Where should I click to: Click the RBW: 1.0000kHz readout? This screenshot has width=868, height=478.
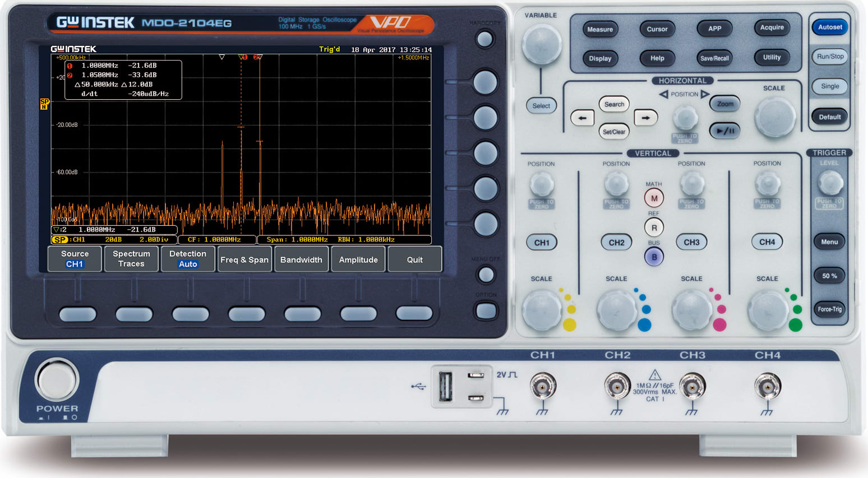[366, 239]
